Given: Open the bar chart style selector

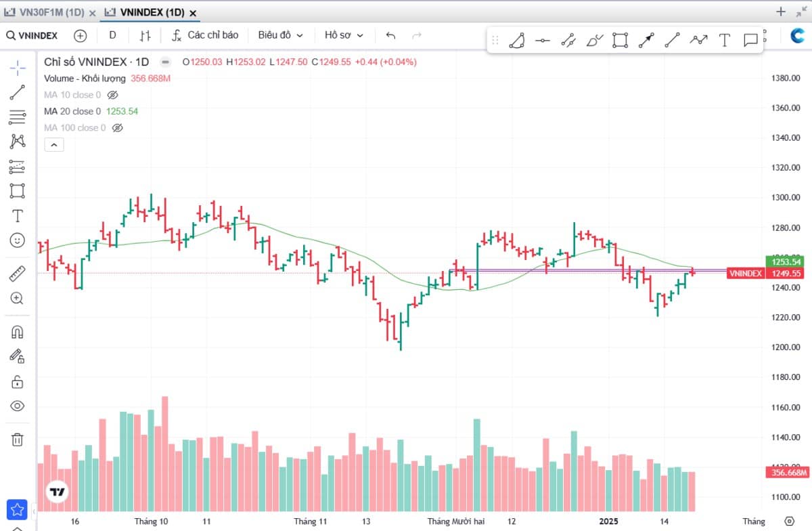Looking at the screenshot, I should point(145,35).
